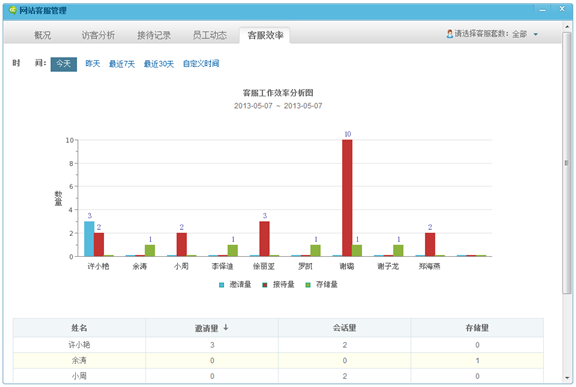576x387 pixels.
Task: Click the scroll down arrow of scrollbar
Action: coord(567,377)
